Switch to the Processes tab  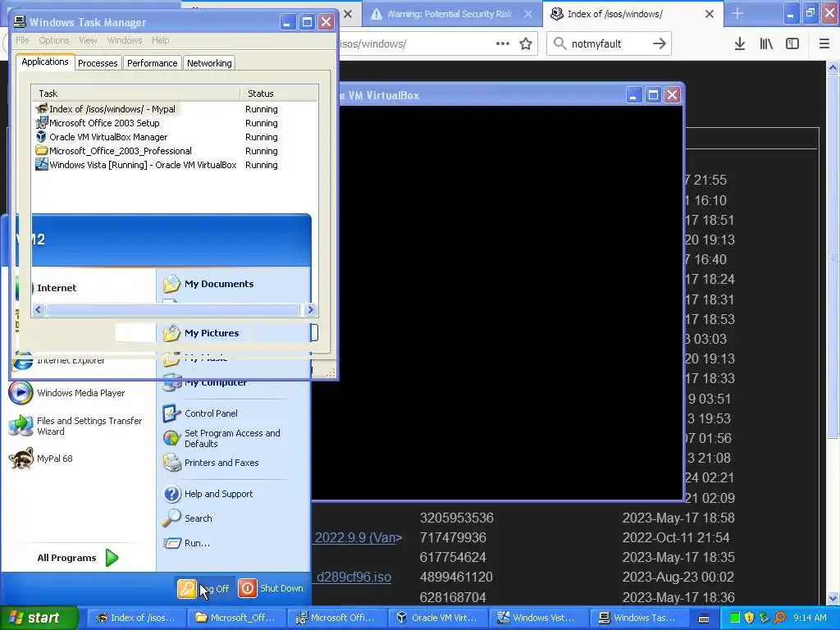(98, 63)
